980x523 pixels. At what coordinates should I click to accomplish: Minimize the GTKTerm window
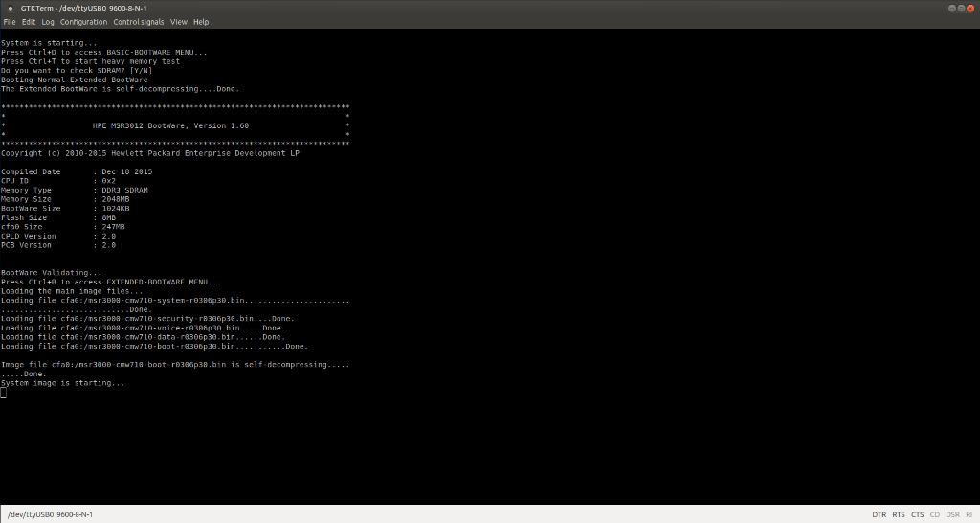953,8
